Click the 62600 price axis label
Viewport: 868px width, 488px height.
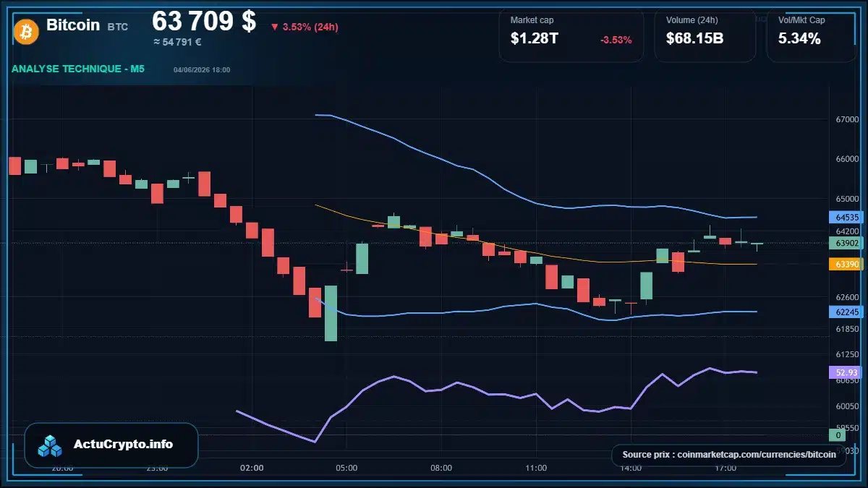[x=847, y=296]
